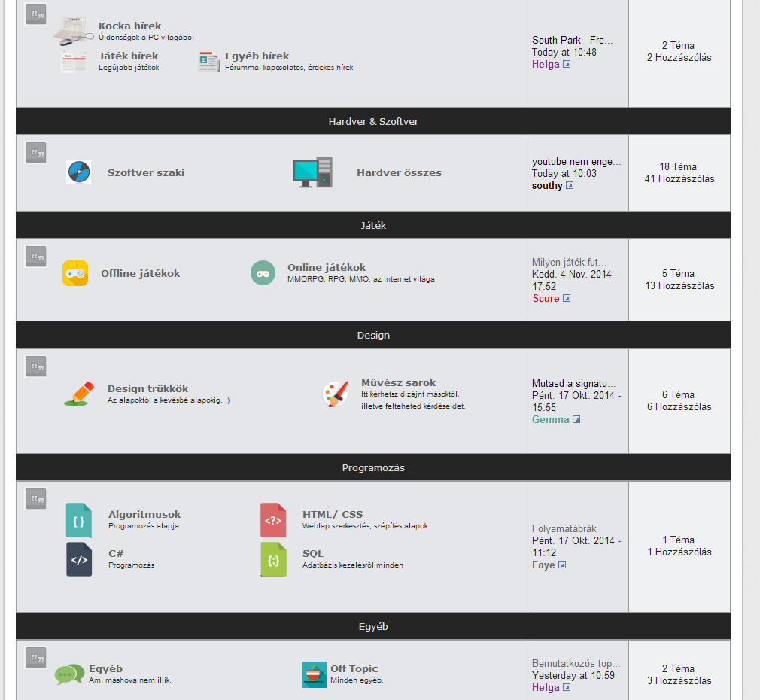Viewport: 760px width, 700px height.
Task: Click the Hardver összes computer icon
Action: point(312,172)
